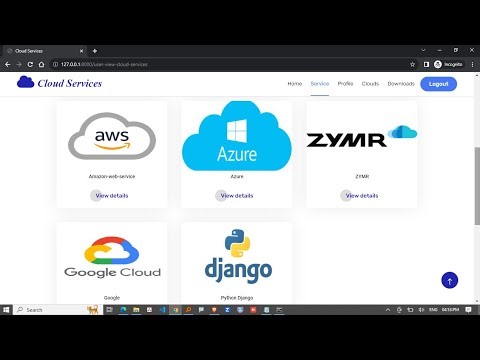The image size is (480, 360).
Task: Open the browser side panel icon
Action: (x=426, y=64)
